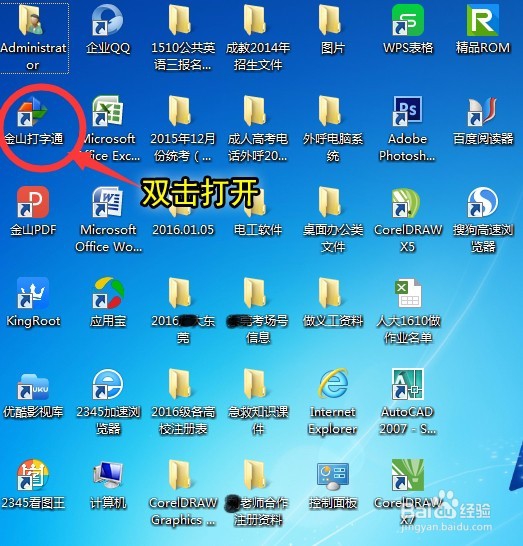The height and width of the screenshot is (546, 523).
Task: Select the 金山PDF shortcut icon
Action: tap(33, 202)
